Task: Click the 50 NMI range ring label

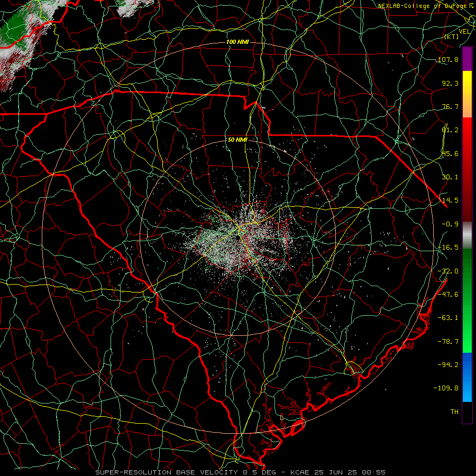Action: pyautogui.click(x=237, y=140)
